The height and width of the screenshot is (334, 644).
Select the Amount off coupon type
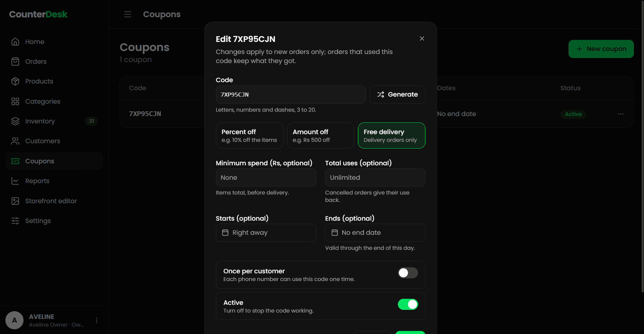pos(320,135)
